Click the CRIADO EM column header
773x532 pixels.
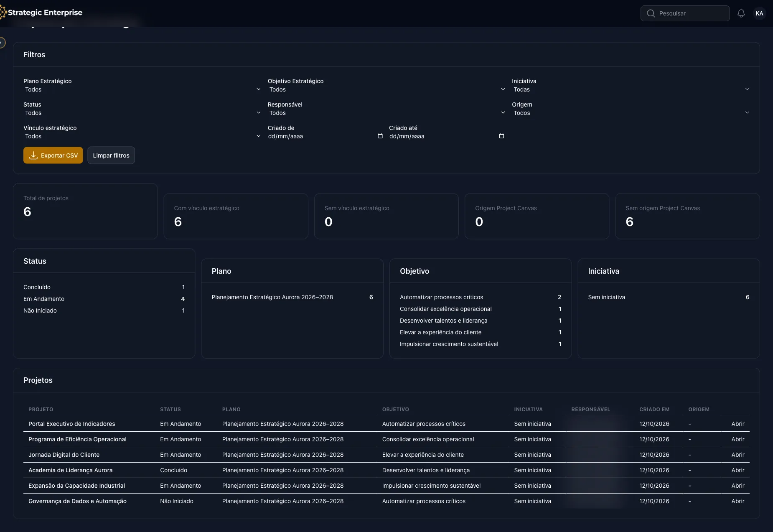[654, 410]
